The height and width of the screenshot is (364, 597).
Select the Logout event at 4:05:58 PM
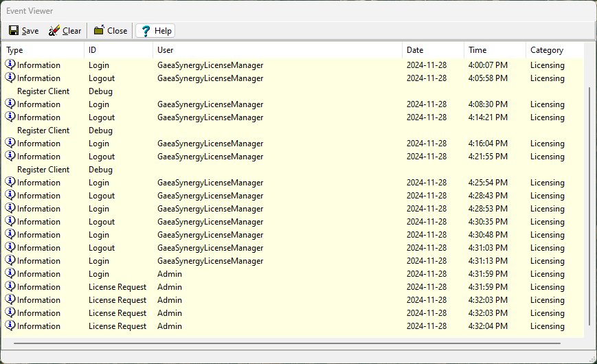tap(102, 78)
